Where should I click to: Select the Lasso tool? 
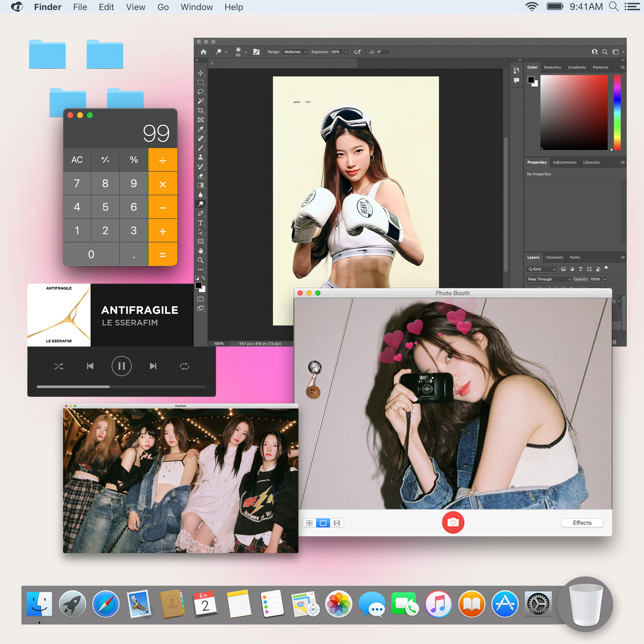pyautogui.click(x=200, y=92)
